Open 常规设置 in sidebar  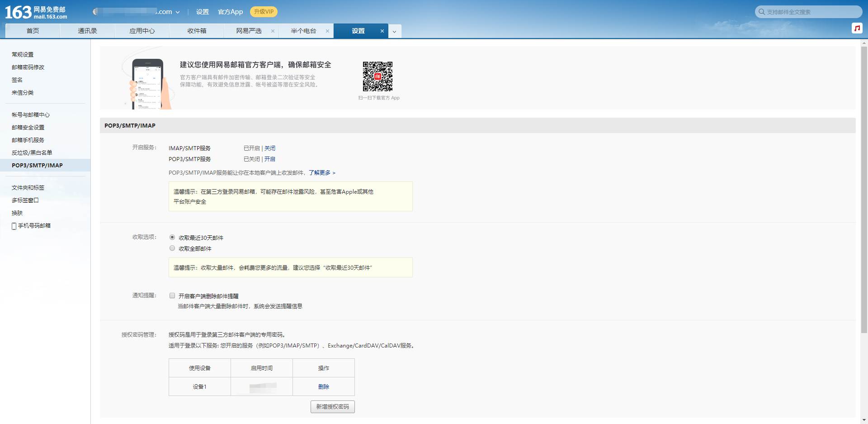tap(23, 54)
